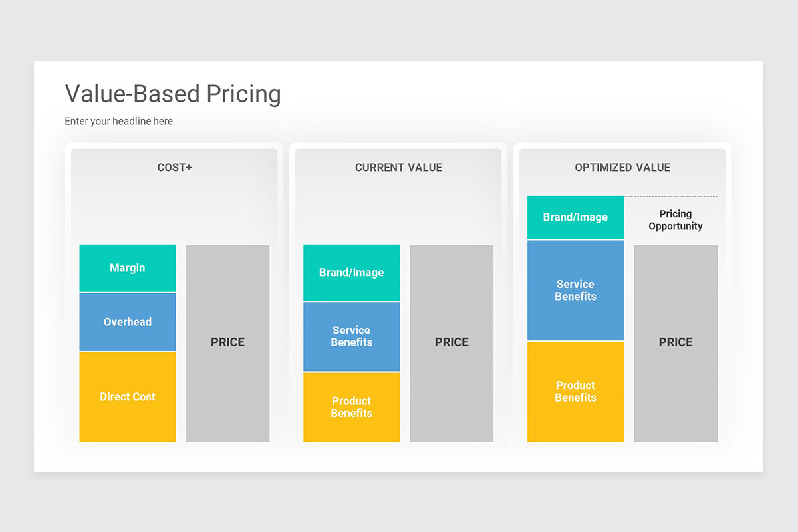This screenshot has width=798, height=532.
Task: Select the OPTIMIZED VALUE column header
Action: coord(622,168)
